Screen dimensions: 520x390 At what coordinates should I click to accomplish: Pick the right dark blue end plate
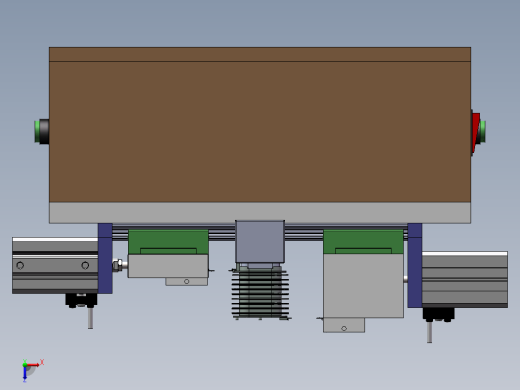415,265
